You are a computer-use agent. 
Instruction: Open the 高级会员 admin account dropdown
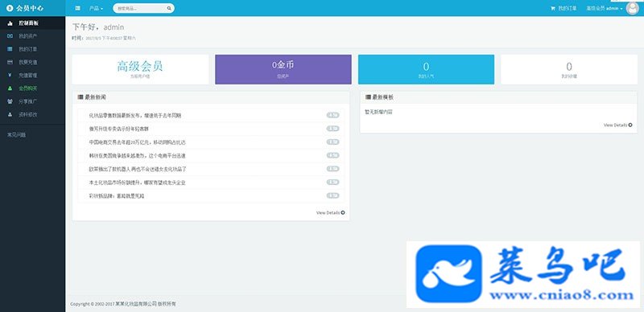pyautogui.click(x=605, y=8)
